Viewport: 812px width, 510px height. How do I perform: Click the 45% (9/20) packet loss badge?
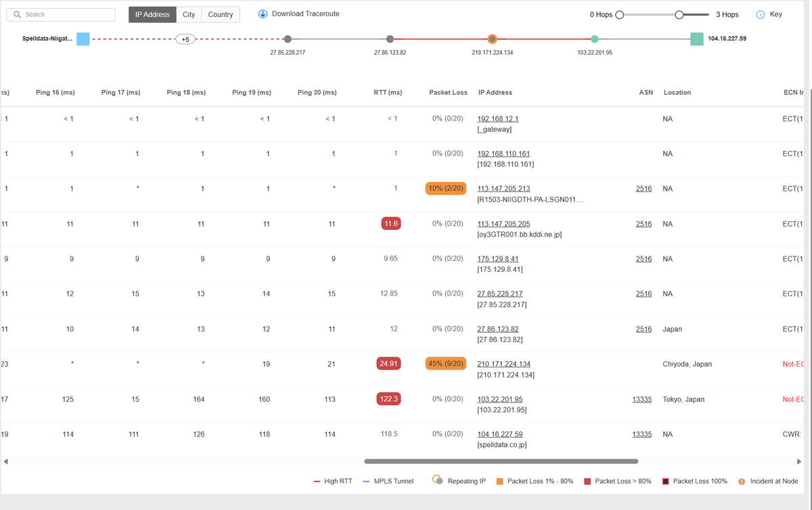tap(445, 363)
